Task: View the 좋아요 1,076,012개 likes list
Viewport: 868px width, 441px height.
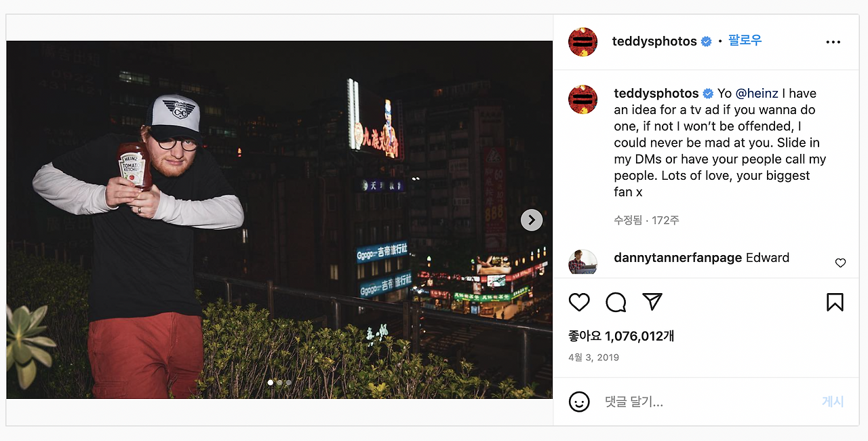Action: pos(621,337)
